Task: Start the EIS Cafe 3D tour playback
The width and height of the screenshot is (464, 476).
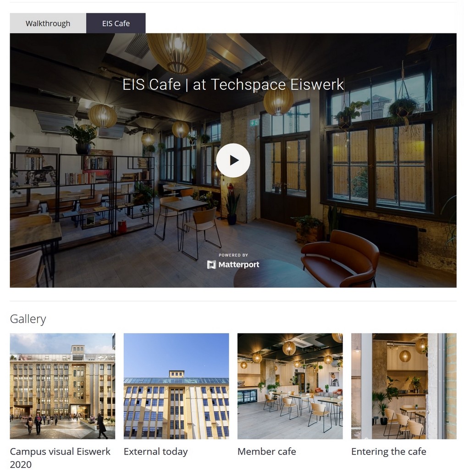Action: (x=233, y=161)
